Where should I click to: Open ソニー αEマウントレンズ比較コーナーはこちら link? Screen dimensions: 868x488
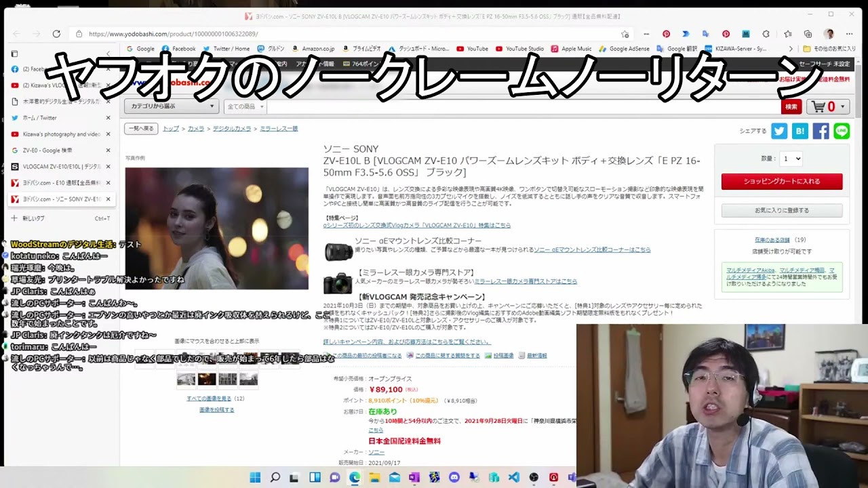(x=592, y=250)
